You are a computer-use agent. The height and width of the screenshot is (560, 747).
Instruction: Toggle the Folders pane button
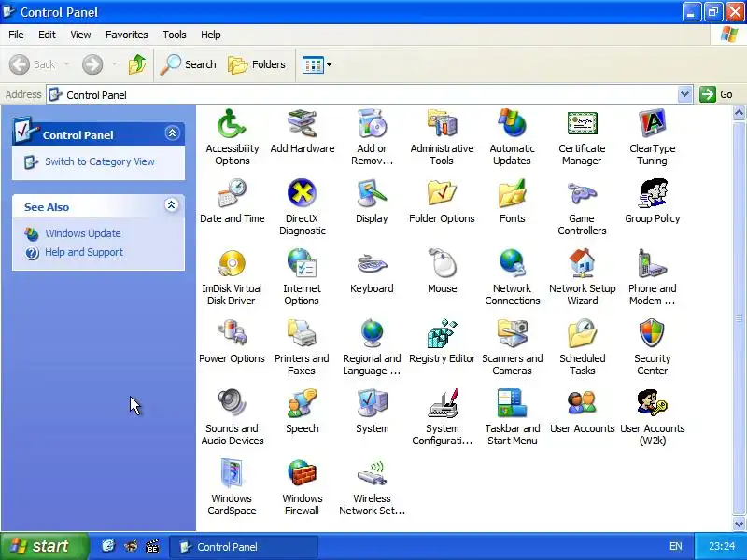(257, 64)
